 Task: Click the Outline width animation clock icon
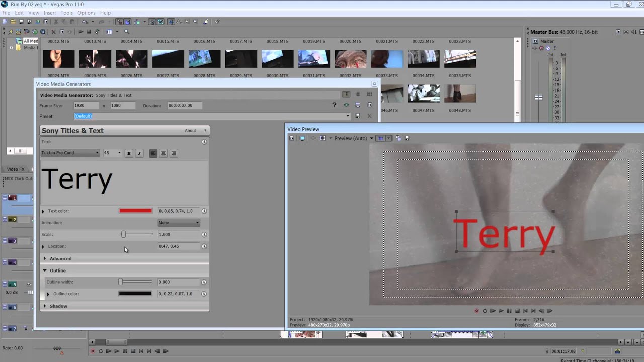(x=204, y=282)
